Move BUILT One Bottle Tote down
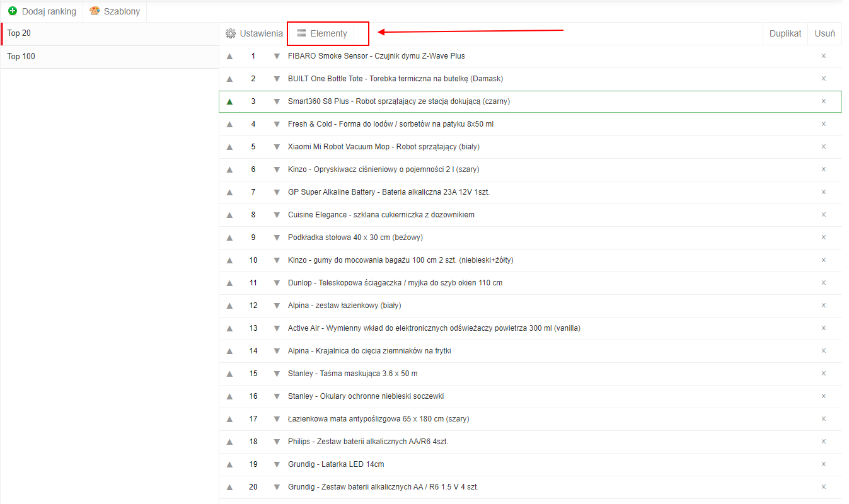Viewport: 849px width, 504px height. (x=277, y=79)
